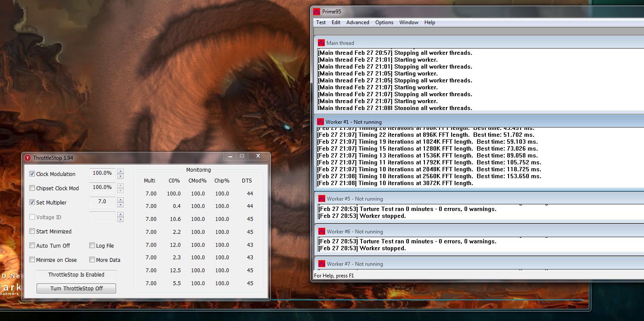Click the Voltage ID down arrow
The height and width of the screenshot is (321, 644).
coord(120,220)
